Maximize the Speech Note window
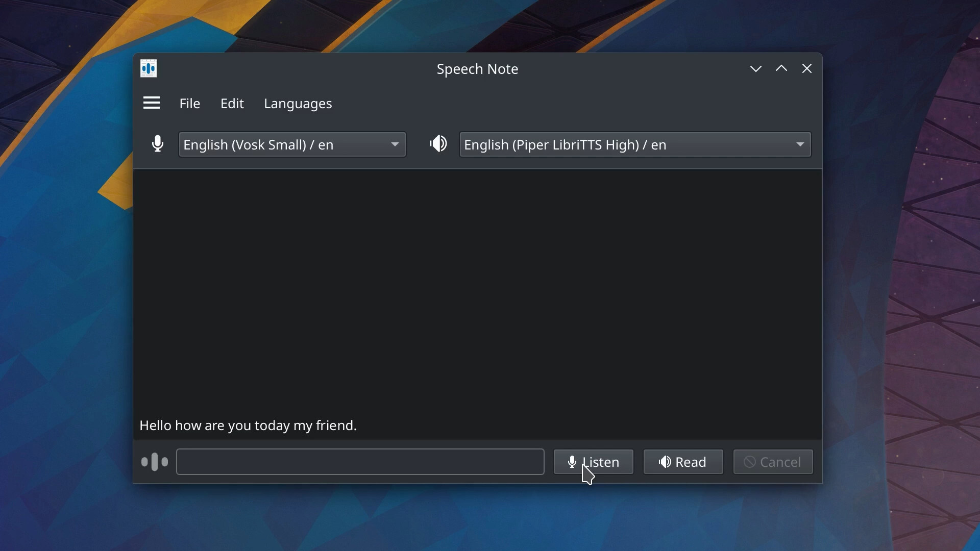The height and width of the screenshot is (551, 980). (781, 68)
